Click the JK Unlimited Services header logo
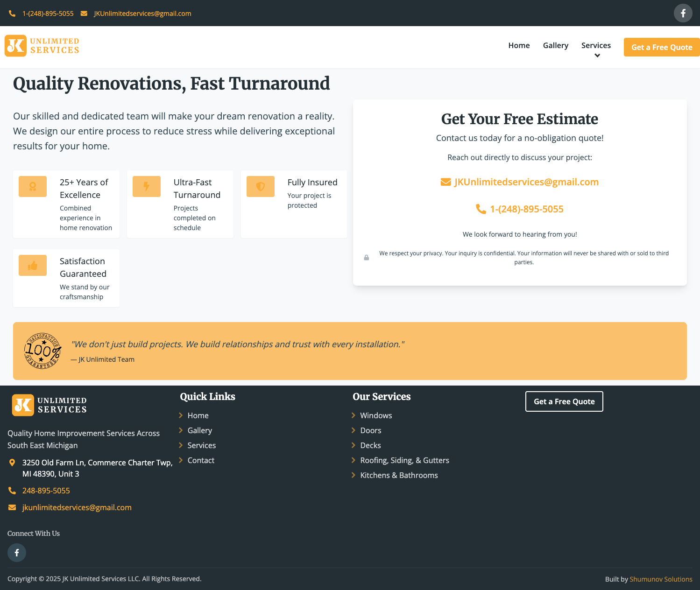Viewport: 700px width, 590px height. [42, 46]
